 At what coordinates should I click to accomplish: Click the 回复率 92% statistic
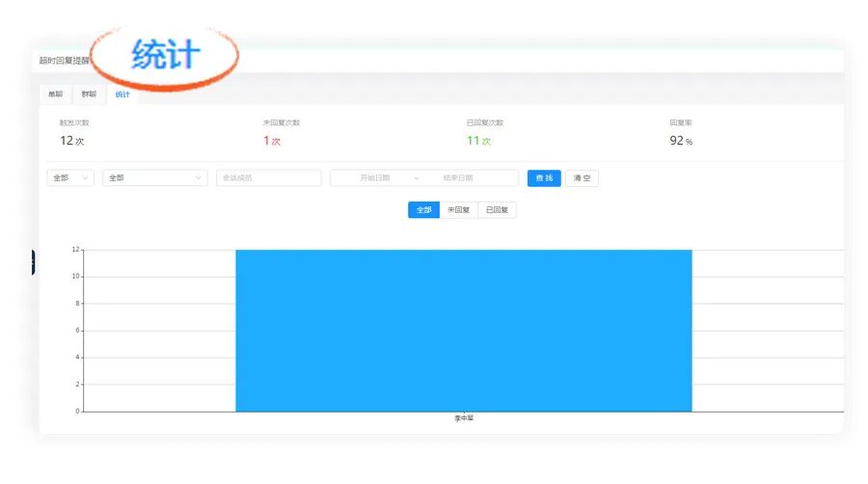click(681, 141)
